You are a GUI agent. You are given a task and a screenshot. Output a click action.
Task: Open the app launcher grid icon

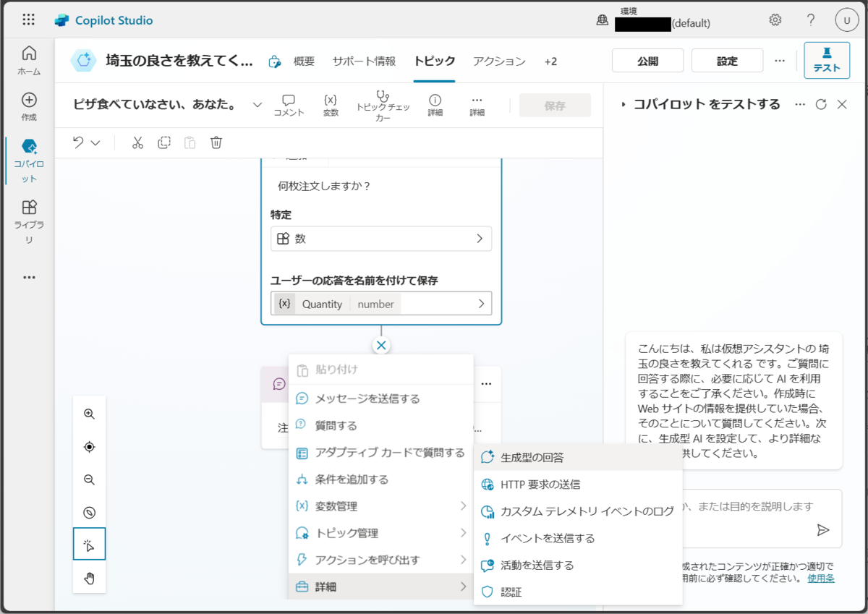tap(28, 20)
